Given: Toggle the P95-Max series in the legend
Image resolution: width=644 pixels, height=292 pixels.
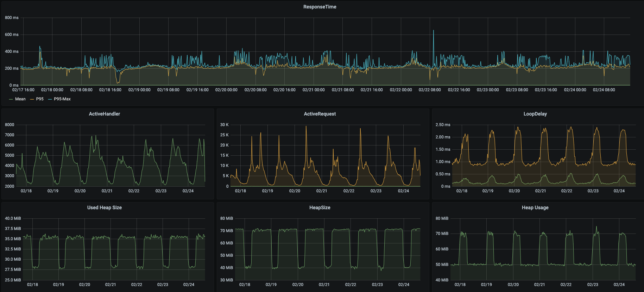Looking at the screenshot, I should [x=62, y=99].
